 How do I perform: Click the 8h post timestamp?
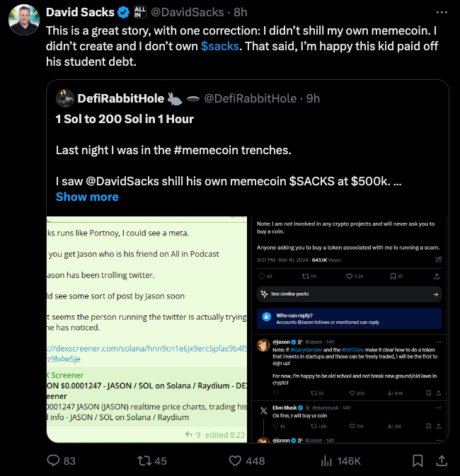[241, 12]
